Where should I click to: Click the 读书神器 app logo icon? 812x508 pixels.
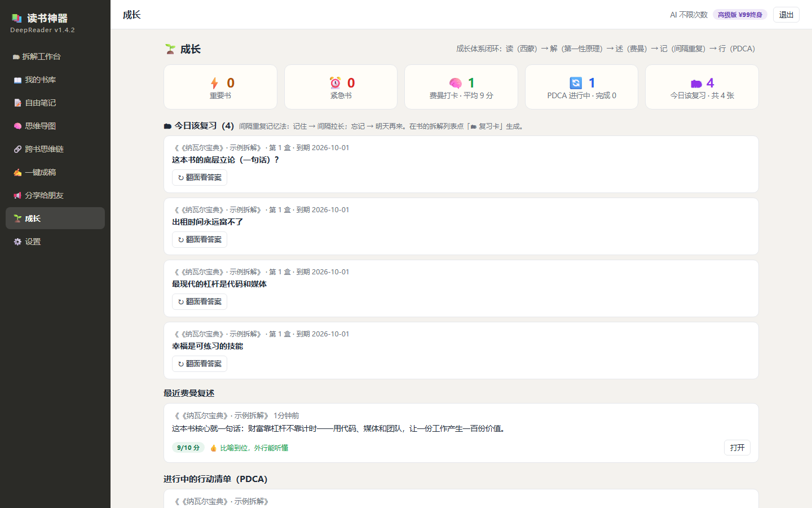17,18
